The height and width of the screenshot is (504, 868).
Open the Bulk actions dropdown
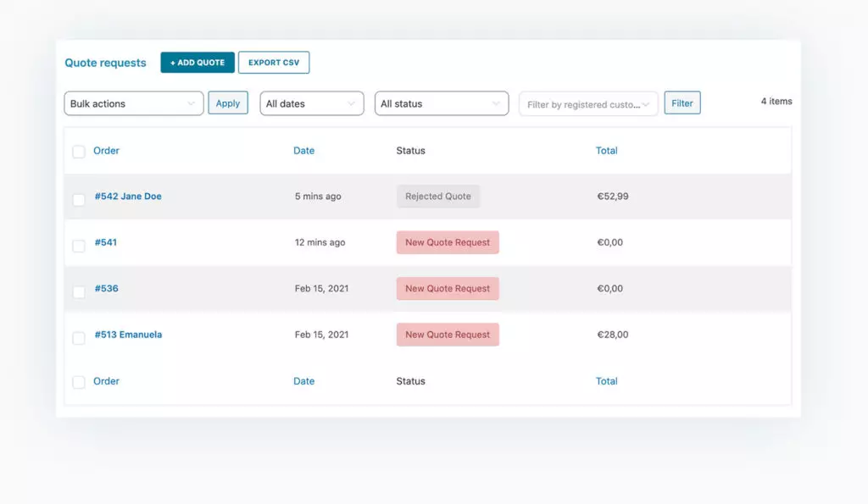[134, 103]
